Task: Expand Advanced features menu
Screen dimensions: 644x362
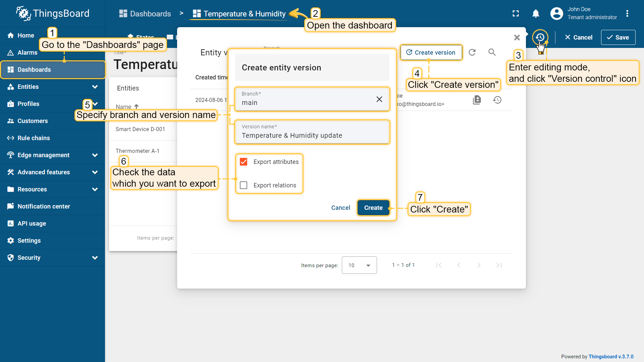Action: coord(95,172)
